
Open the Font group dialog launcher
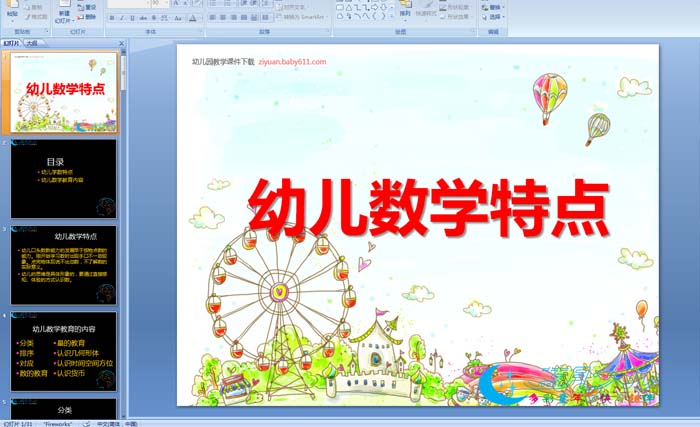(200, 31)
